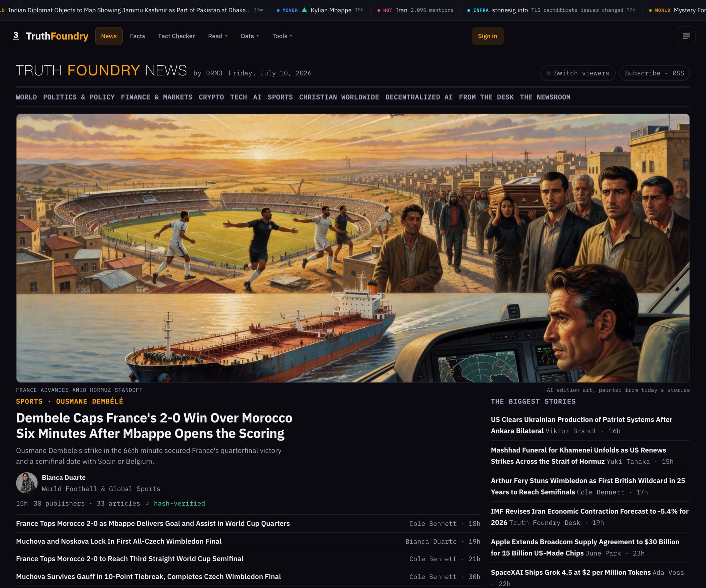This screenshot has height=588, width=706.
Task: Open THE NEWSROOM section
Action: click(x=545, y=97)
